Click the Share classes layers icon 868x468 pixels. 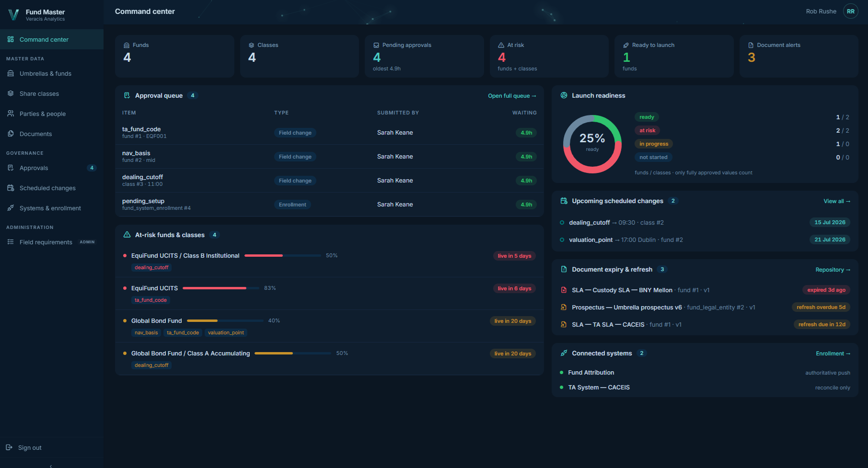pyautogui.click(x=11, y=93)
